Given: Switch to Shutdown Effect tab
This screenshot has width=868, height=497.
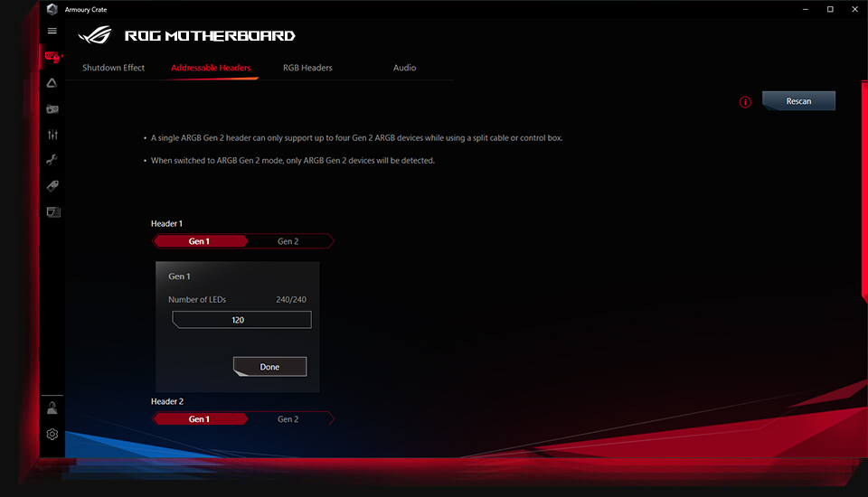Looking at the screenshot, I should (x=114, y=68).
